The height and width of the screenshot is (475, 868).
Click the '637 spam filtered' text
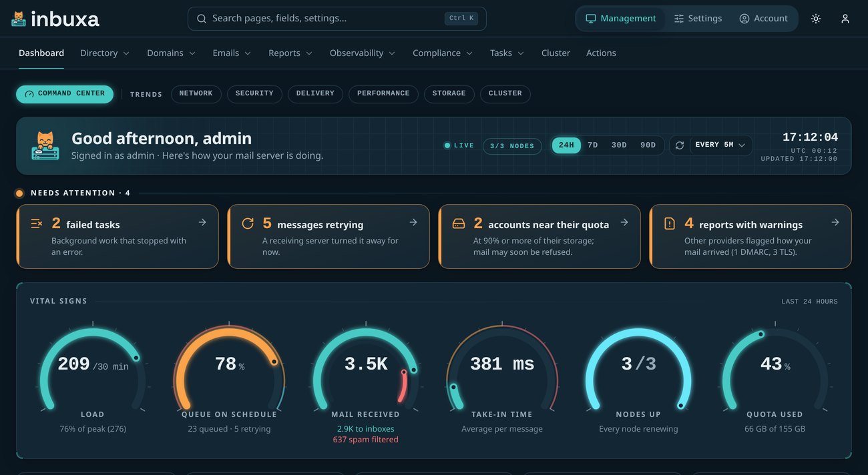tap(366, 440)
